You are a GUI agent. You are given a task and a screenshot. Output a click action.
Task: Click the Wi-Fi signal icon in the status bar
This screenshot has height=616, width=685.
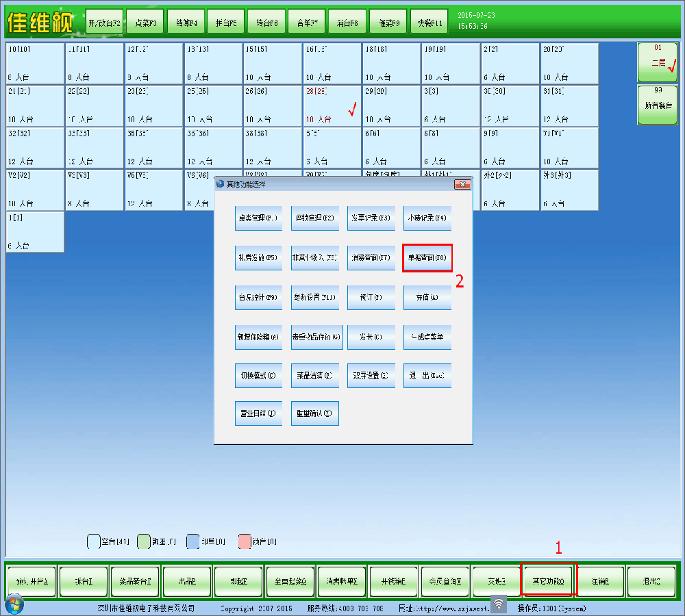click(499, 604)
